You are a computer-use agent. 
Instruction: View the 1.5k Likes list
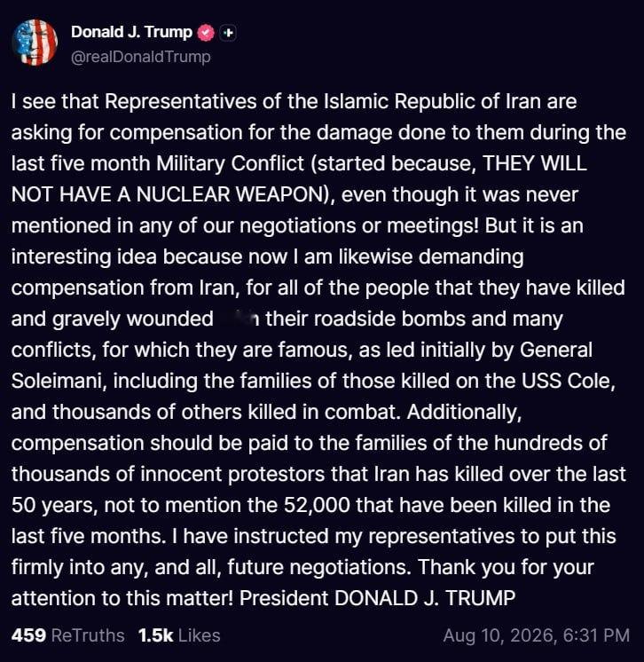click(179, 635)
